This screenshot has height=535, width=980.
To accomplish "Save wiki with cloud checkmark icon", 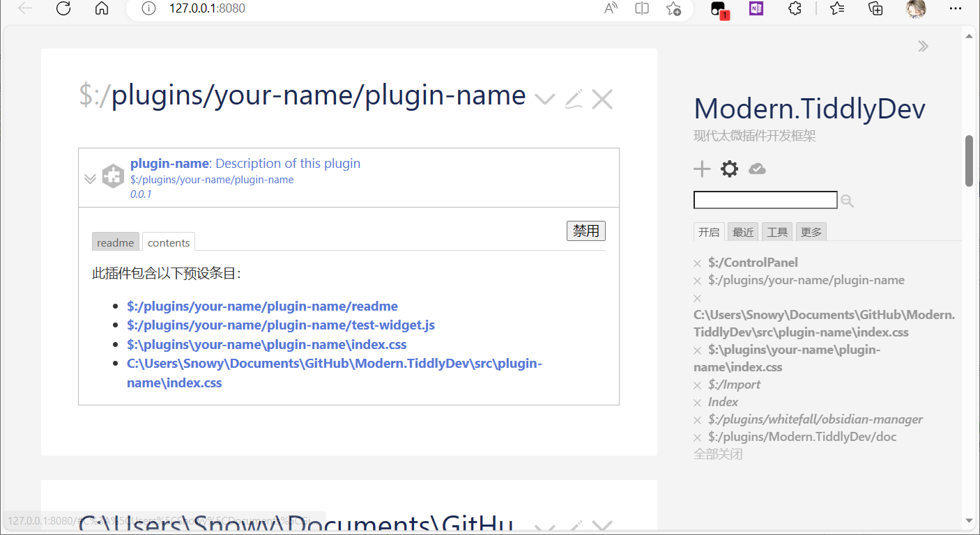I will tap(757, 169).
